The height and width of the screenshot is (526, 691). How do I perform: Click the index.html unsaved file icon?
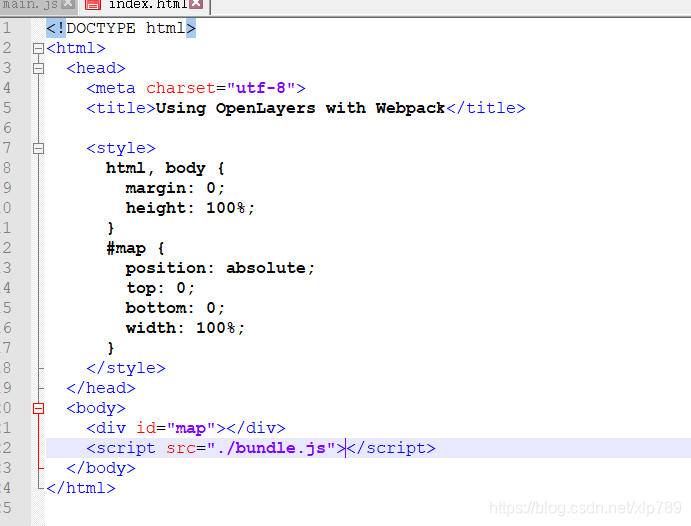point(93,5)
